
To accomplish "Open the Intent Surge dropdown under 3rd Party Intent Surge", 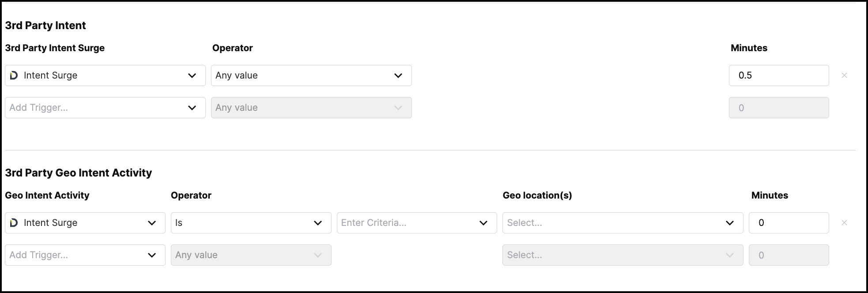I will click(105, 75).
